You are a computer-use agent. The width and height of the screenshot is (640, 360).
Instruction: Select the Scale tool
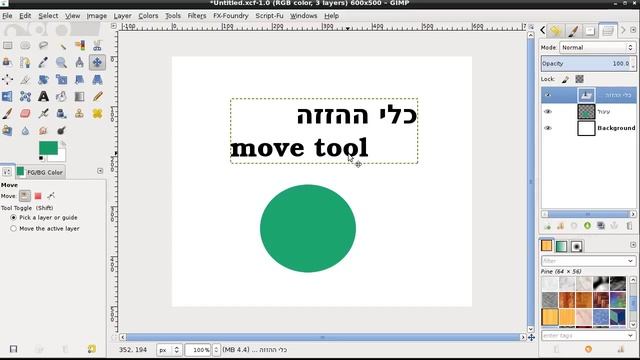pyautogui.click(x=61, y=80)
